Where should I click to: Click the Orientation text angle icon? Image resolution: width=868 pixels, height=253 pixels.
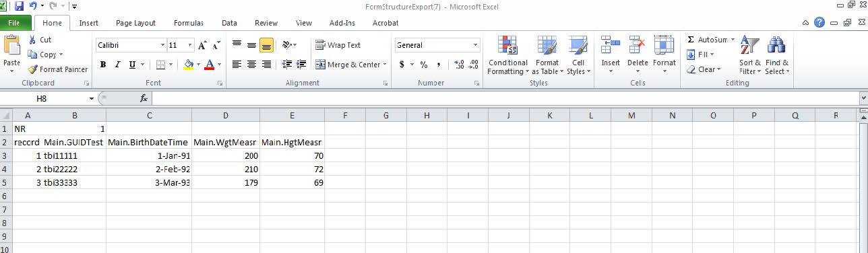(287, 45)
